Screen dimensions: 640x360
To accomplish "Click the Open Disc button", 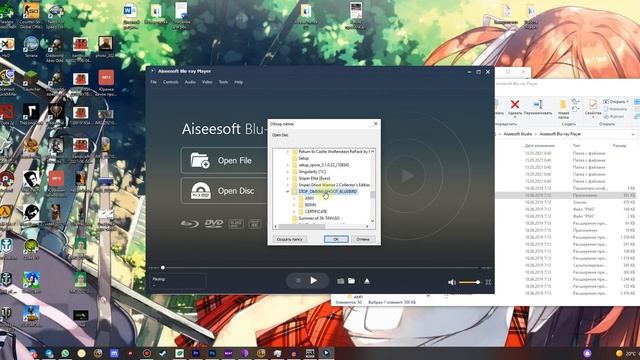I will (224, 191).
